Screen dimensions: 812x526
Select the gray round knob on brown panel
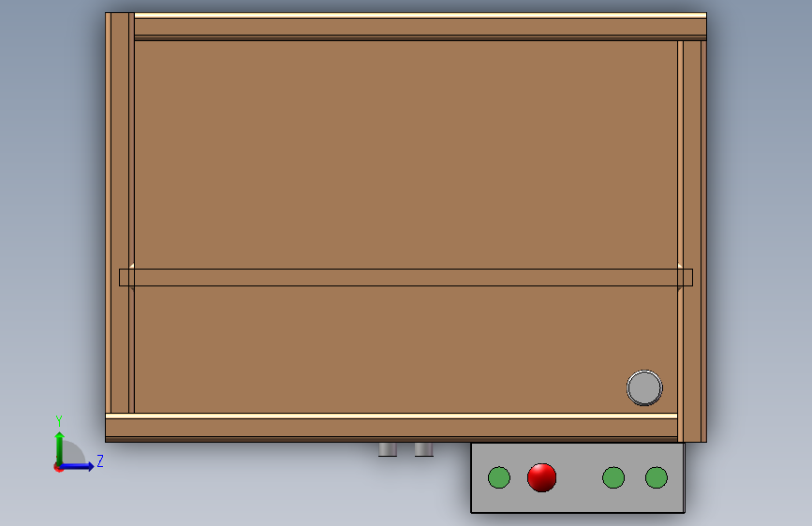644,387
